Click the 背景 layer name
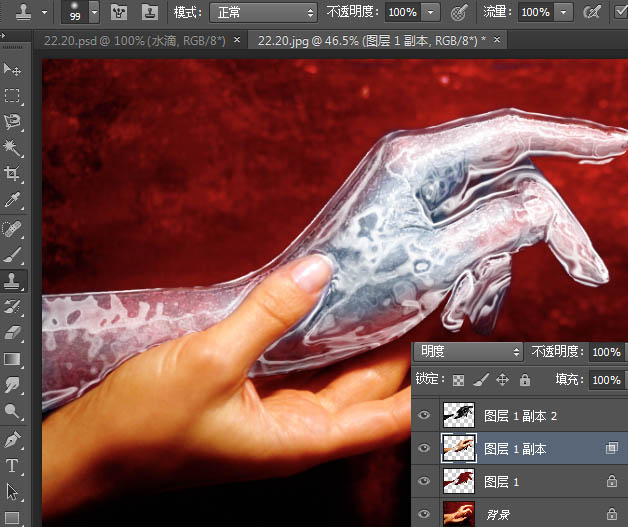The width and height of the screenshot is (628, 527). [x=498, y=515]
